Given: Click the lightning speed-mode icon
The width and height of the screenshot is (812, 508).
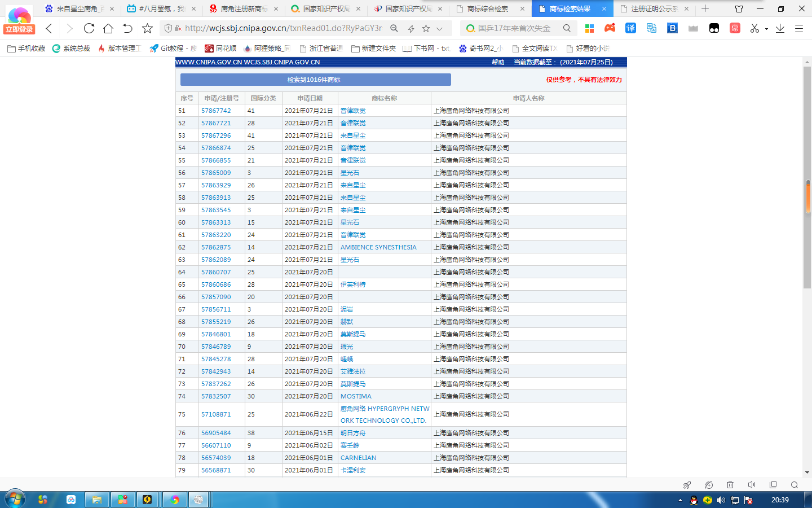Looking at the screenshot, I should click(411, 28).
